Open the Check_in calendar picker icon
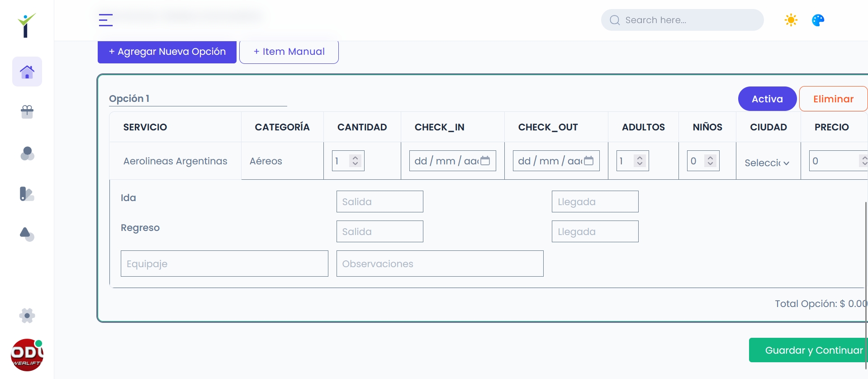The width and height of the screenshot is (868, 379). click(x=485, y=161)
